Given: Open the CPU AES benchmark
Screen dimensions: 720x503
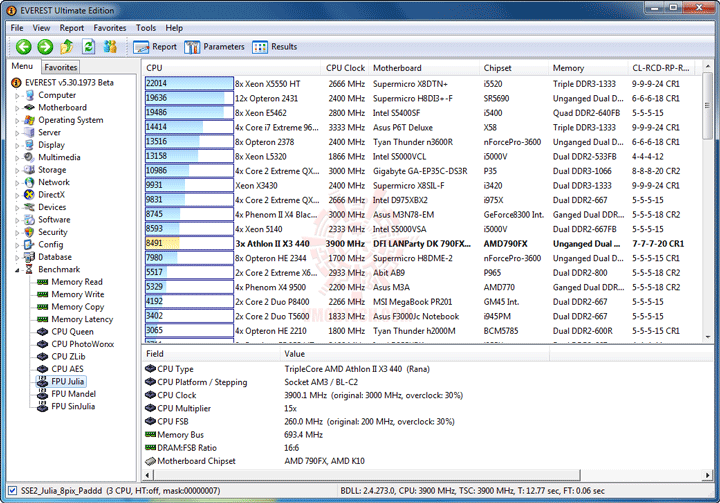Looking at the screenshot, I should (x=68, y=369).
